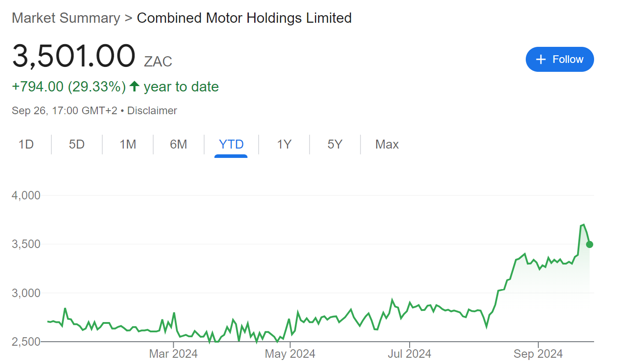
Task: Open the Disclaimer link
Action: click(152, 111)
